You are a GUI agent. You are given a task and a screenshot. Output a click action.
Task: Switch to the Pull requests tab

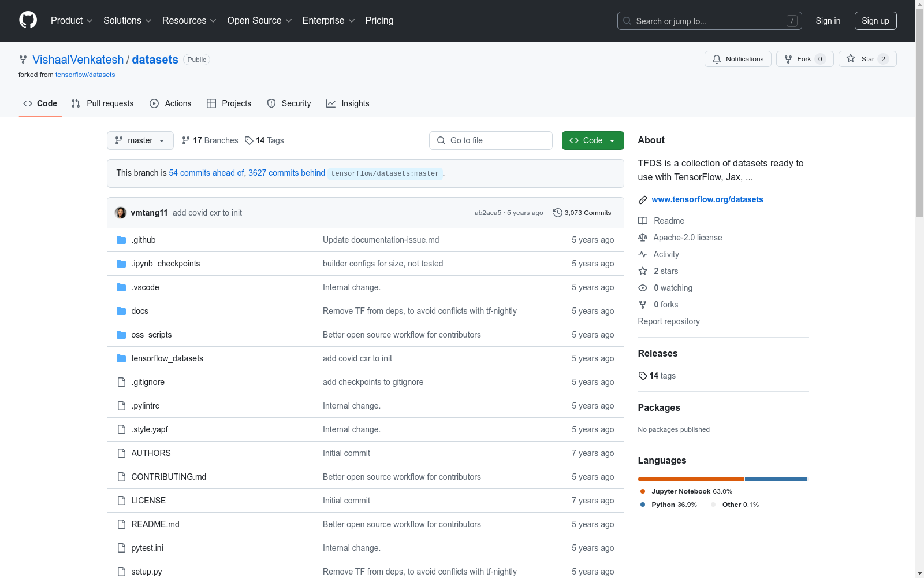[102, 103]
